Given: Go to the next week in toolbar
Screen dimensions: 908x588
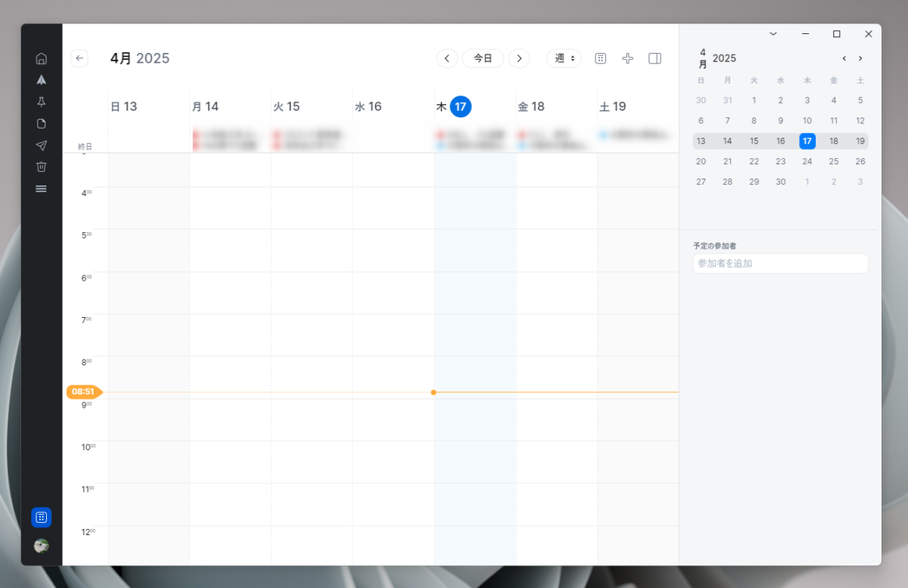Looking at the screenshot, I should coord(519,58).
